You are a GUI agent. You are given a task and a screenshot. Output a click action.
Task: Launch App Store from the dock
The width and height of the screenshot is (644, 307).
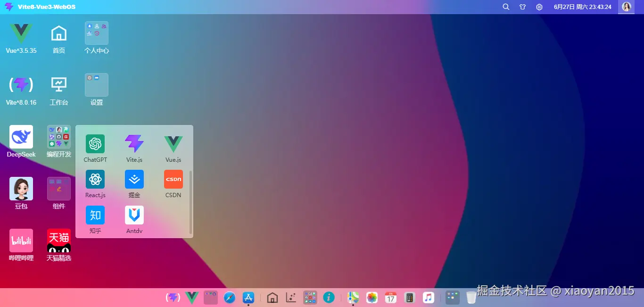click(x=248, y=298)
